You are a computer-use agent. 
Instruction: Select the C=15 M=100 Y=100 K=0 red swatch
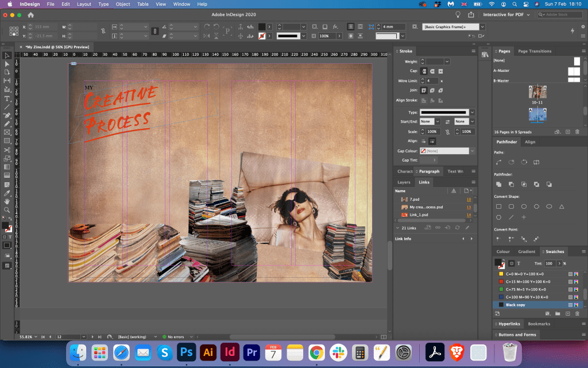528,282
